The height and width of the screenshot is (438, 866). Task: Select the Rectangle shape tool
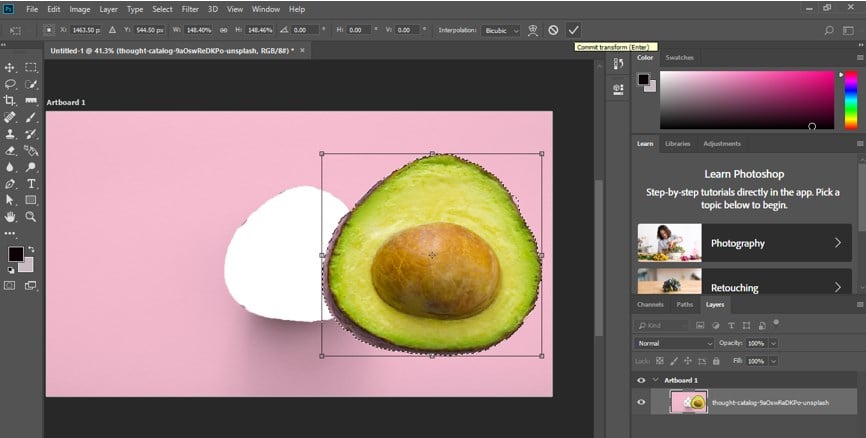31,200
